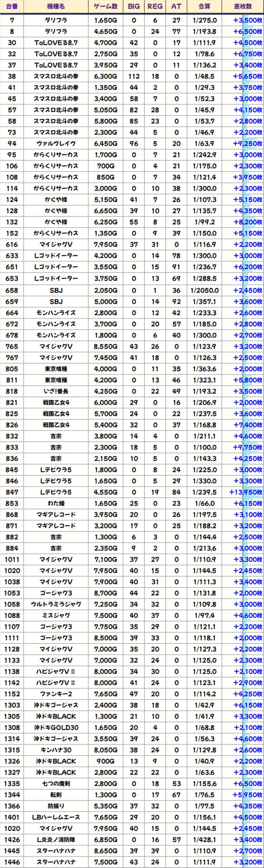This screenshot has height=868, width=264.
Task: Select machine number 658
Action: pyautogui.click(x=12, y=290)
